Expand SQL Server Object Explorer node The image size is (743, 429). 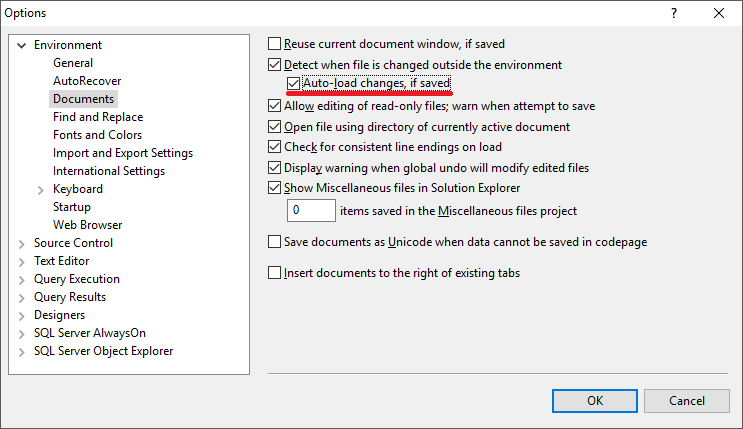click(x=22, y=352)
